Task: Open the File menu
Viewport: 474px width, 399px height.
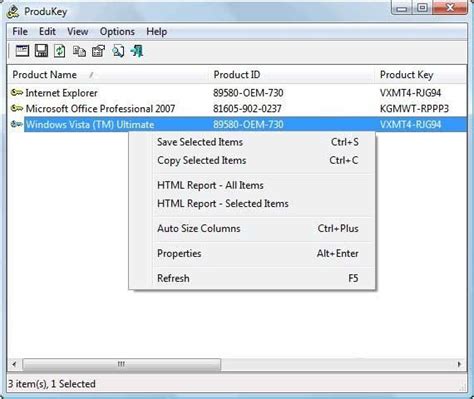Action: click(x=20, y=32)
